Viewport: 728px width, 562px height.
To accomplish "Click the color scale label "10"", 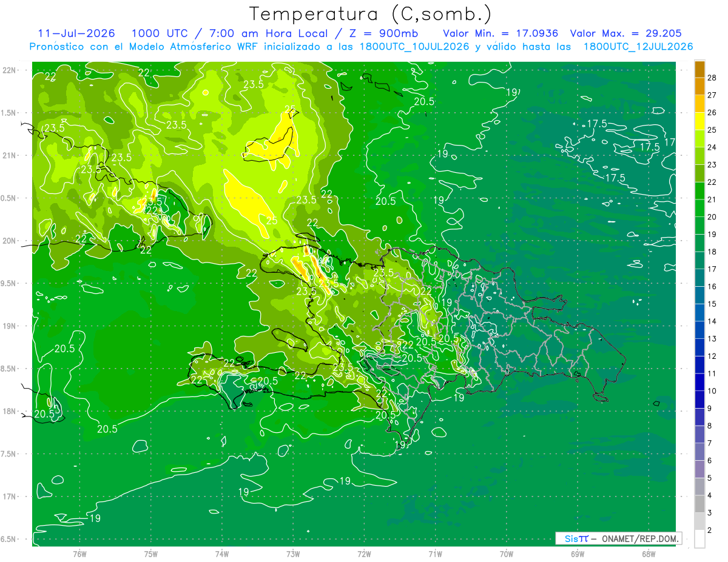I will point(712,391).
